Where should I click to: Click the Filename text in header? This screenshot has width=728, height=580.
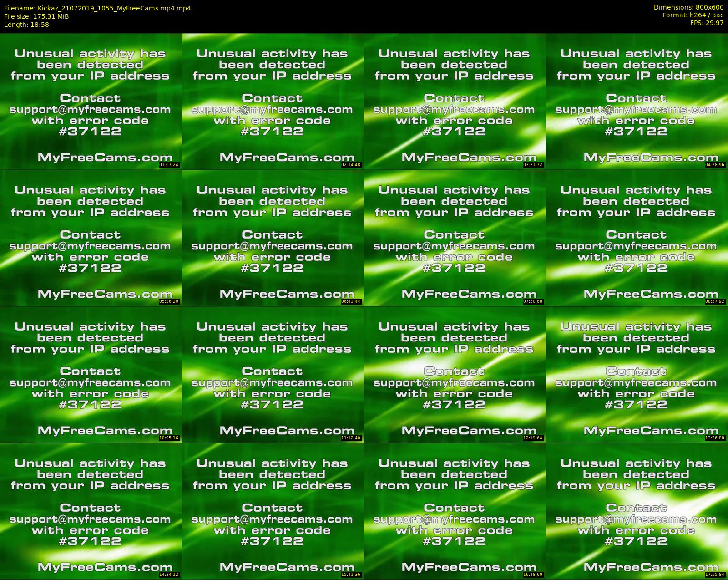pos(97,8)
